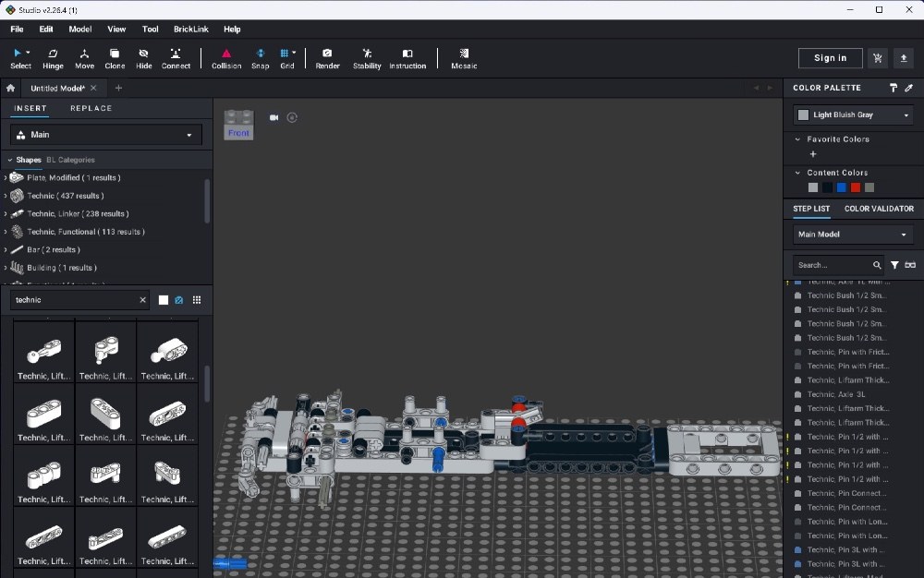Click the upload icon
Viewport: 924px width, 578px height.
click(904, 57)
